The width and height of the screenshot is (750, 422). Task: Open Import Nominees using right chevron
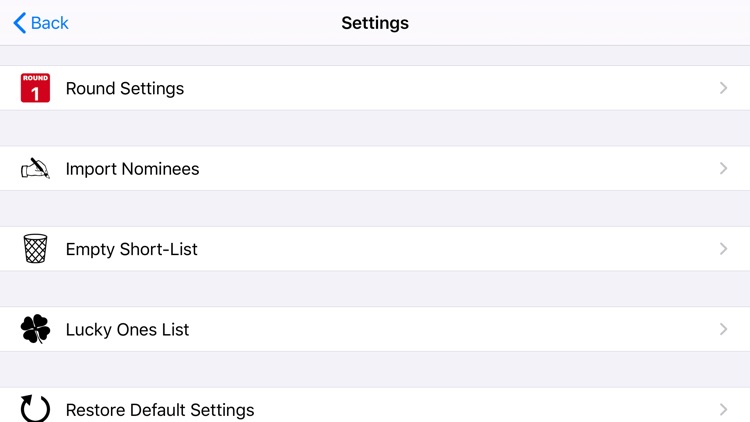pos(723,168)
